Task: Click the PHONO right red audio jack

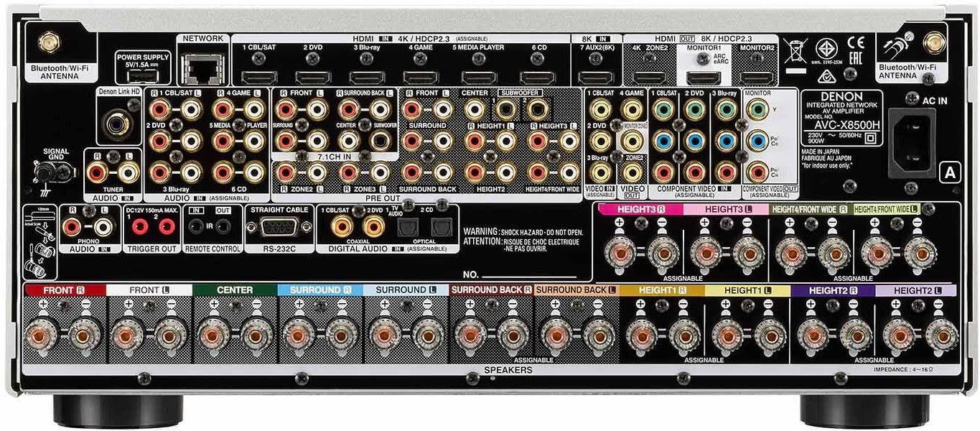Action: click(x=73, y=227)
